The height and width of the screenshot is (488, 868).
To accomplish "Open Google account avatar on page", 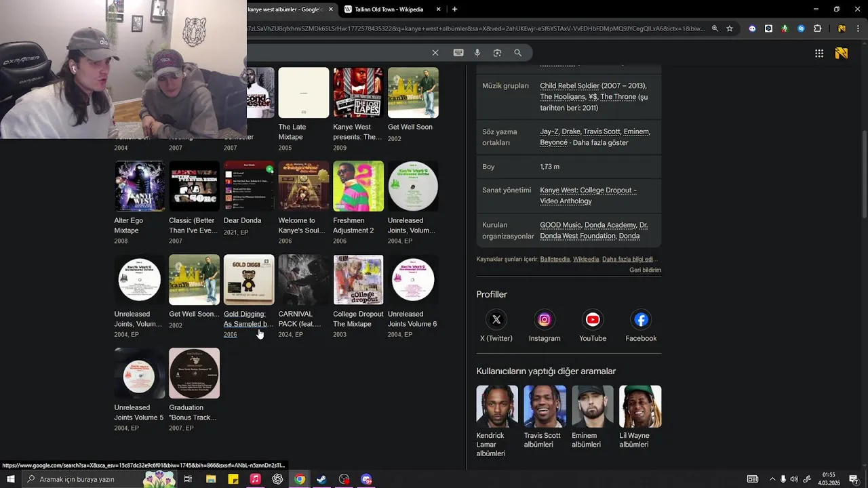I will 842,53.
